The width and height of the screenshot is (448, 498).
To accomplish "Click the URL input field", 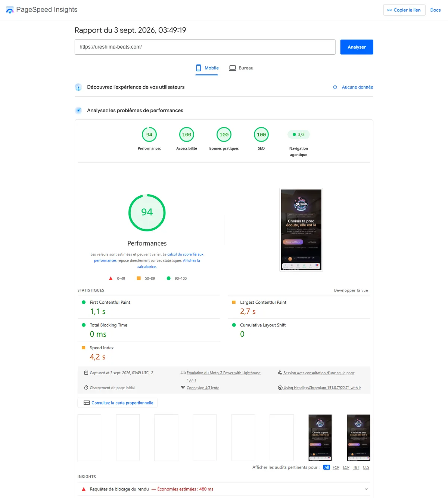I will click(205, 47).
